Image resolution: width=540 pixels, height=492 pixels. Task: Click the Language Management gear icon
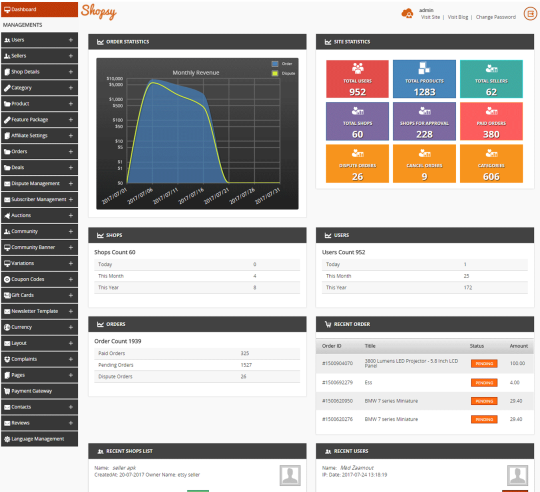(7, 439)
